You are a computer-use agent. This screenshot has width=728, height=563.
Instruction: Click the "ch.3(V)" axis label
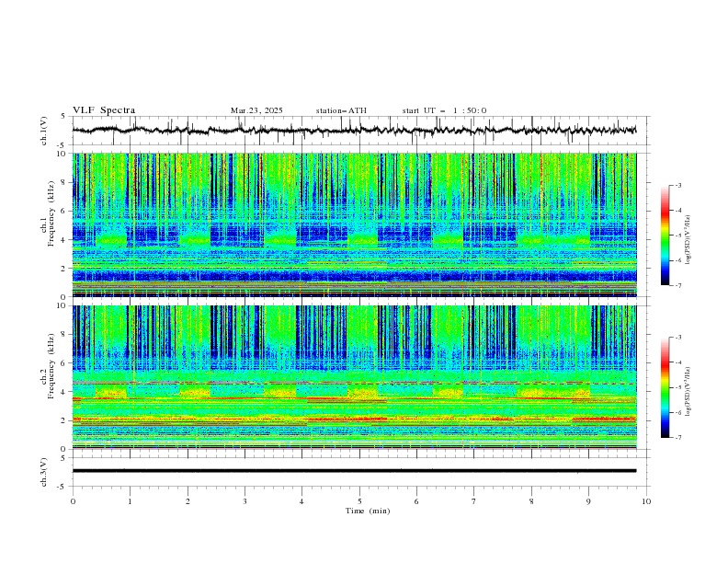click(x=44, y=472)
